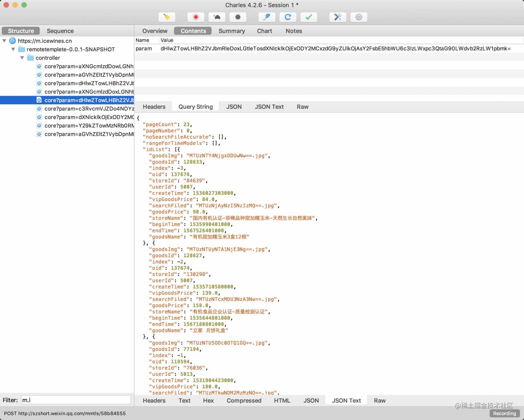Image resolution: width=524 pixels, height=420 pixels.
Task: Select the Query String request tab
Action: coord(195,107)
